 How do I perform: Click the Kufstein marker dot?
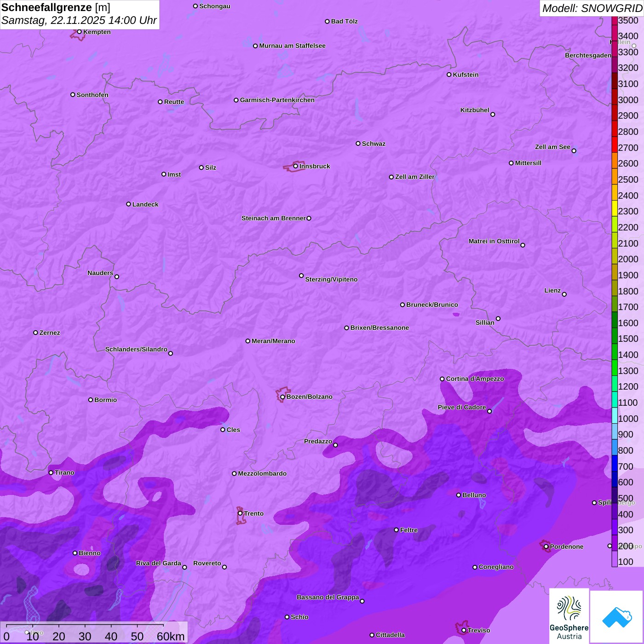[x=449, y=75]
